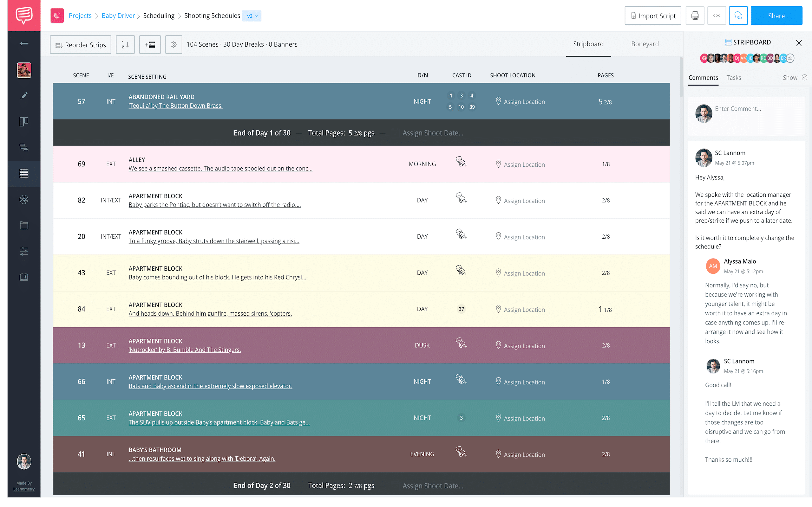Open Assign Location for scene 84
This screenshot has height=507, width=812.
(x=520, y=310)
